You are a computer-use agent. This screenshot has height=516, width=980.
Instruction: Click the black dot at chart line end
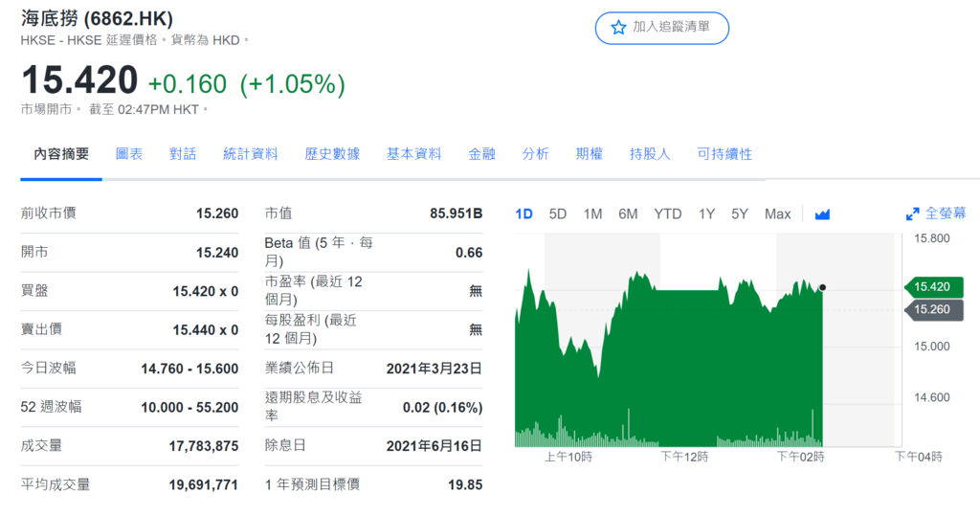tap(822, 288)
